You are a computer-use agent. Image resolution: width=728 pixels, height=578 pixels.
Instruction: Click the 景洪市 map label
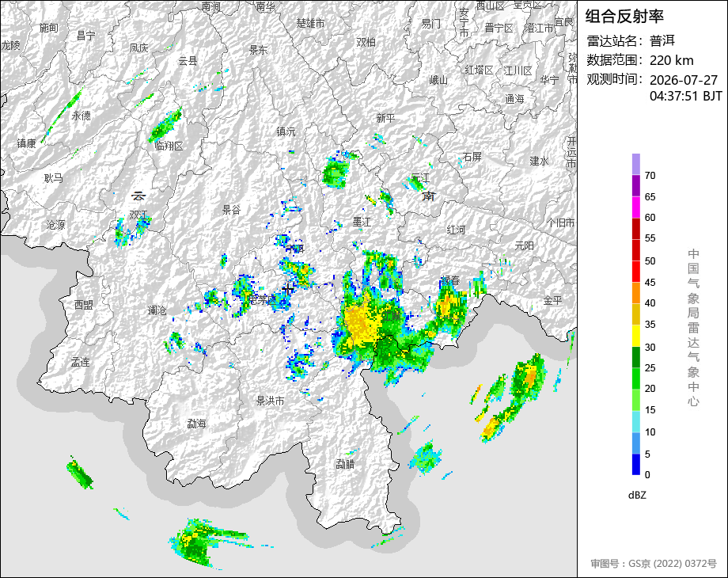[270, 401]
